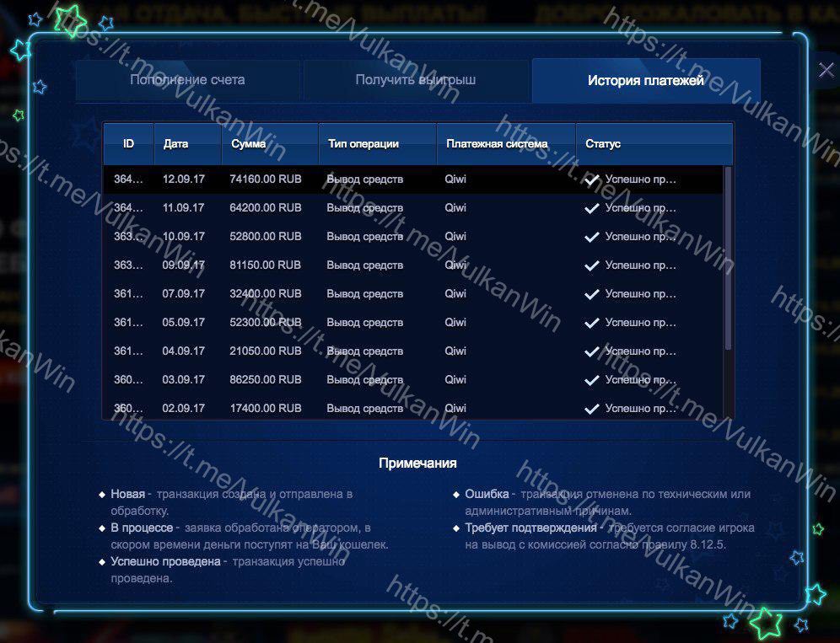Click the checkmark icon in the 05.09.17 row
This screenshot has width=840, height=643.
click(591, 323)
